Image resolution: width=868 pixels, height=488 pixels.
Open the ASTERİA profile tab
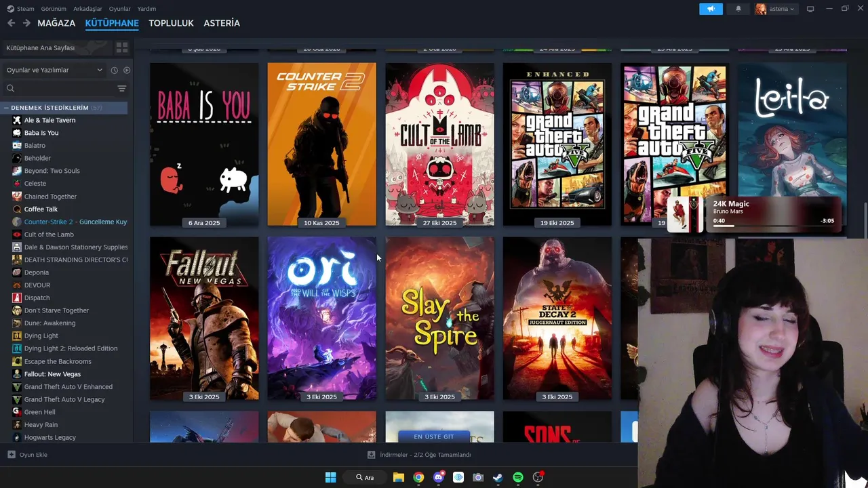tap(222, 23)
